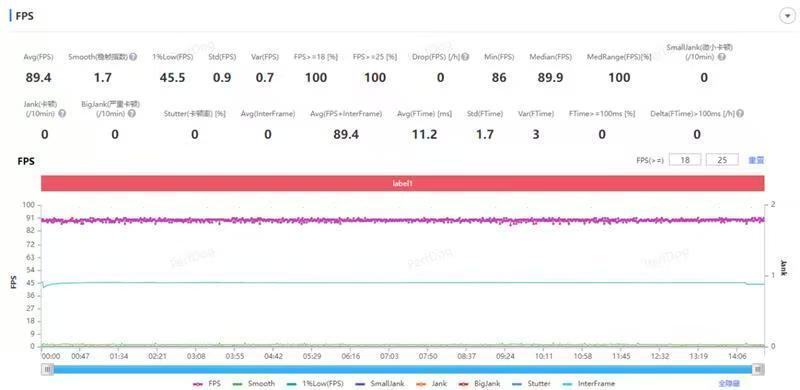Click the MedRange(FPS)[%] label
Viewport: 800px width, 390px height.
click(619, 57)
